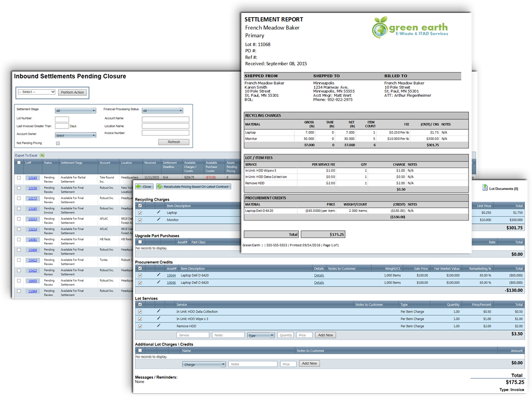Open lot 12143 link
Viewport: 532px width, 397px height.
(x=33, y=178)
